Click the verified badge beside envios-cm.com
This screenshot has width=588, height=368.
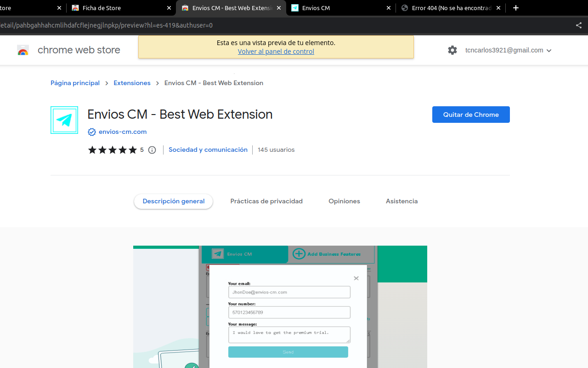92,132
